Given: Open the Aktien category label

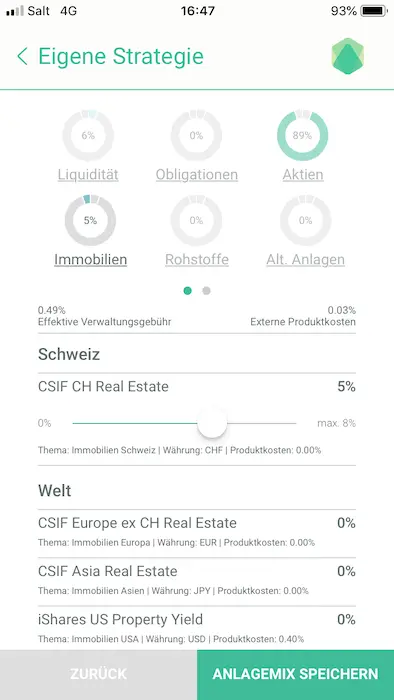Looking at the screenshot, I should (303, 175).
